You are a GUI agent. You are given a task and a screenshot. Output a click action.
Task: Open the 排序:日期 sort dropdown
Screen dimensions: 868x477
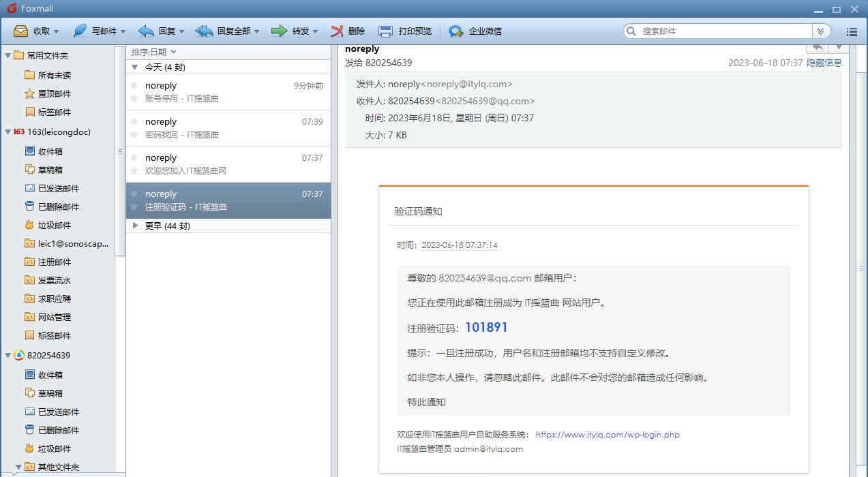pyautogui.click(x=151, y=51)
